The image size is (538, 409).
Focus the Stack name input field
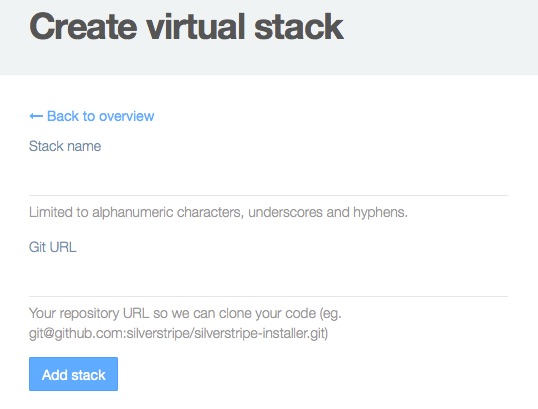click(268, 177)
